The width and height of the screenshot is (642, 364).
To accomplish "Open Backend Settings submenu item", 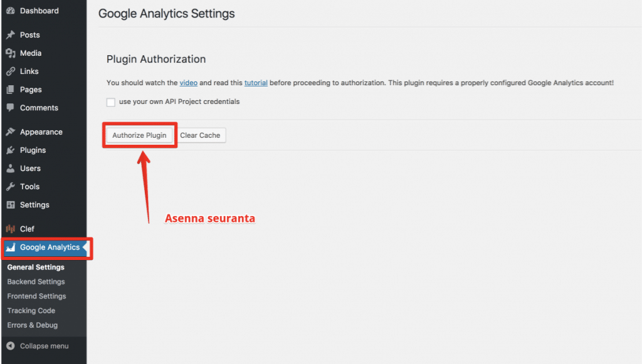I will 36,282.
